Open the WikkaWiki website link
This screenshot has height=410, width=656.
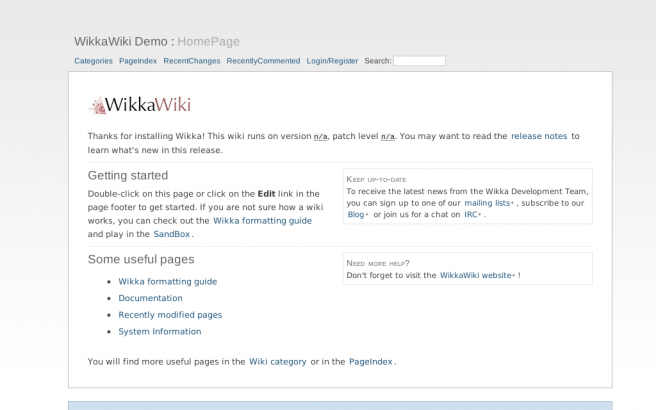[477, 275]
